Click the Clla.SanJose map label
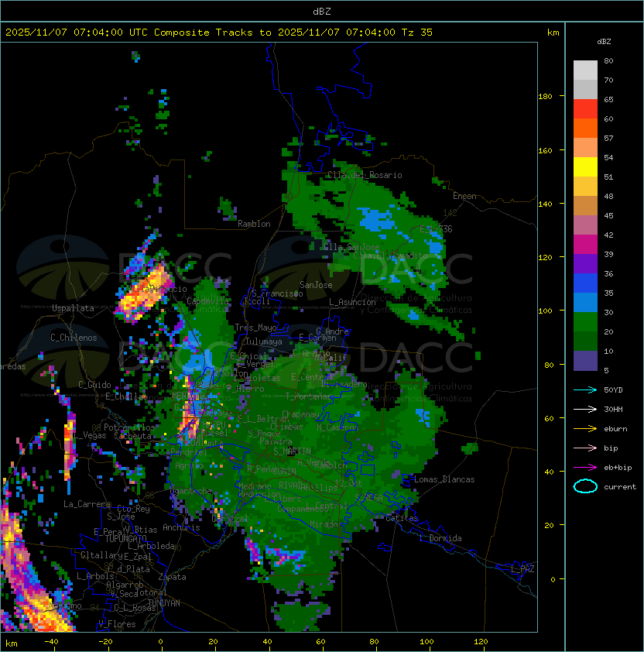This screenshot has width=644, height=652. (351, 247)
